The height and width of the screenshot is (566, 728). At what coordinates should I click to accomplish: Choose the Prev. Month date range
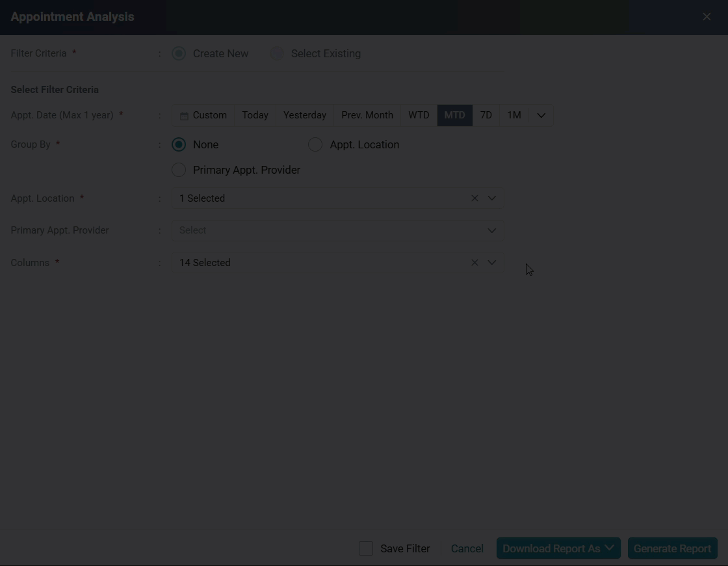(x=367, y=115)
